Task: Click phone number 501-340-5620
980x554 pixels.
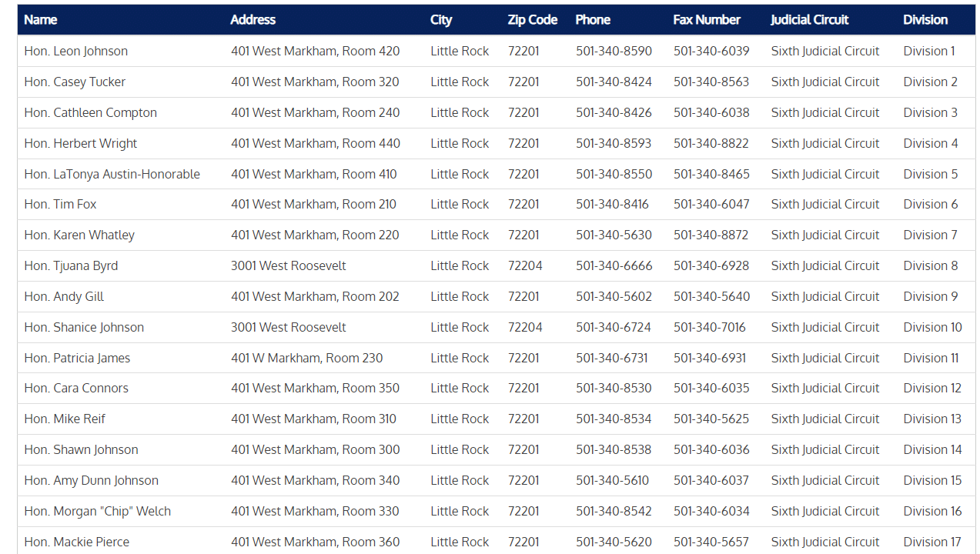Action: [614, 542]
